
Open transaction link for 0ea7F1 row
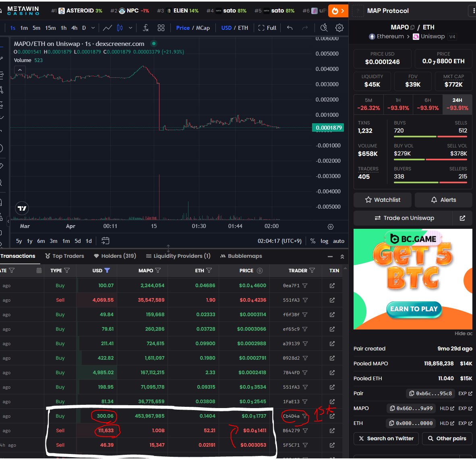pyautogui.click(x=332, y=286)
